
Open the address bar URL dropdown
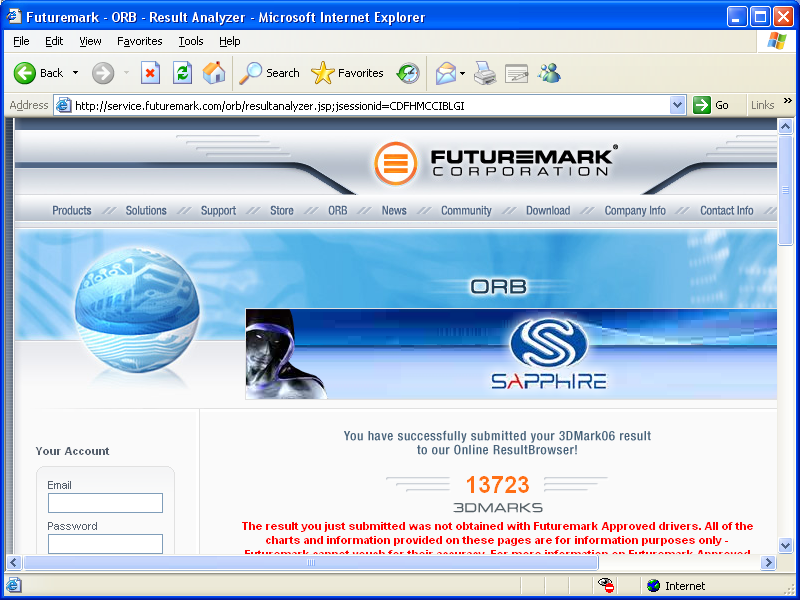click(x=677, y=105)
